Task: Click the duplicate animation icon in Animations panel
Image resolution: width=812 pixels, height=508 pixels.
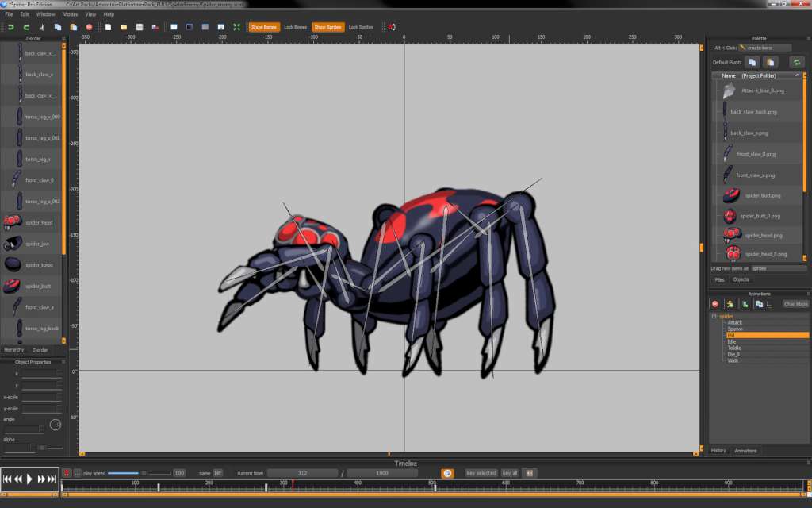Action: pos(760,304)
